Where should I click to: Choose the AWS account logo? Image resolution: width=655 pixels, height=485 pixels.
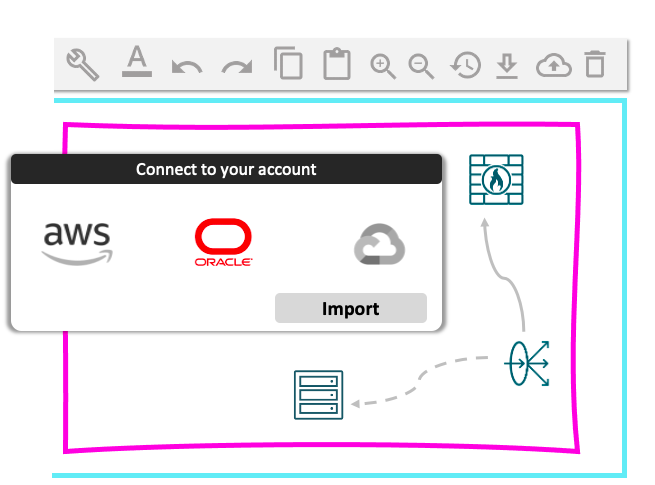[x=77, y=244]
